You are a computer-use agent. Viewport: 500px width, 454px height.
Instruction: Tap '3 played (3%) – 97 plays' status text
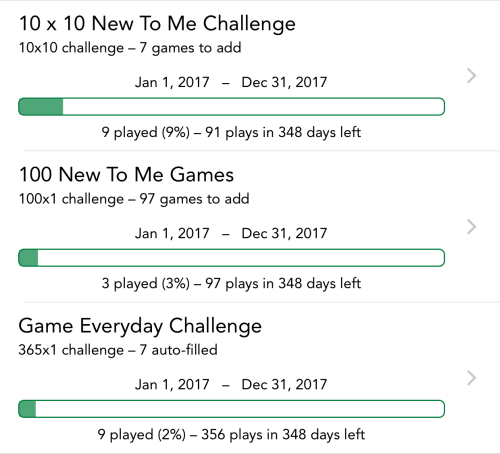(231, 283)
